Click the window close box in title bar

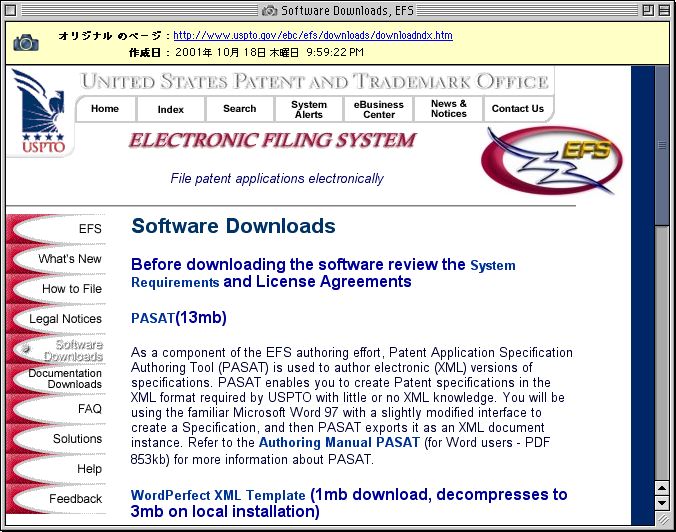tap(13, 9)
